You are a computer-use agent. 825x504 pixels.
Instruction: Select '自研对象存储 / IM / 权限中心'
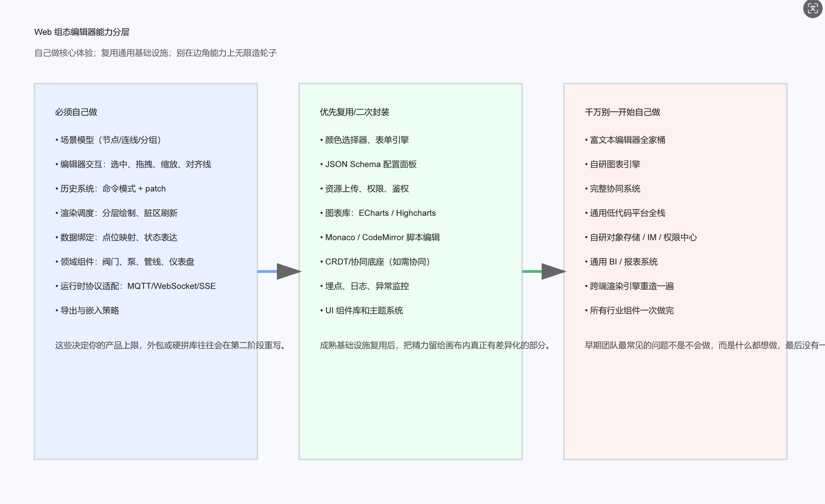[641, 237]
